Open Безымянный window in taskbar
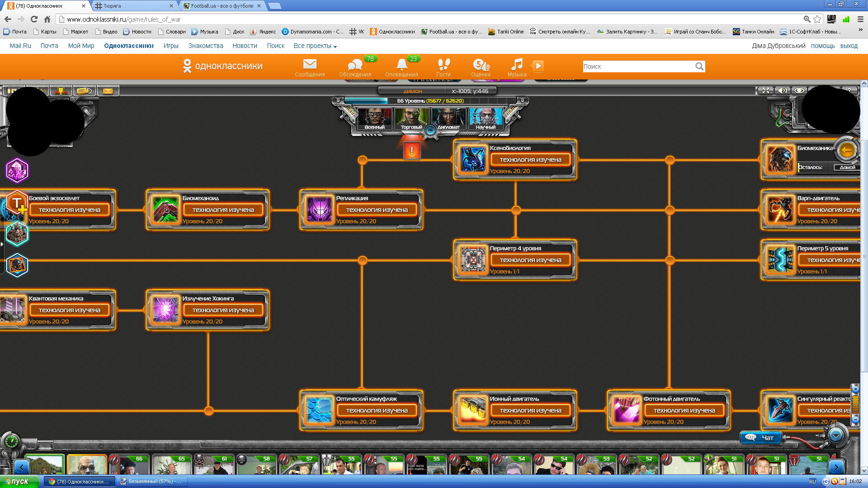This screenshot has width=868, height=488. click(x=151, y=481)
